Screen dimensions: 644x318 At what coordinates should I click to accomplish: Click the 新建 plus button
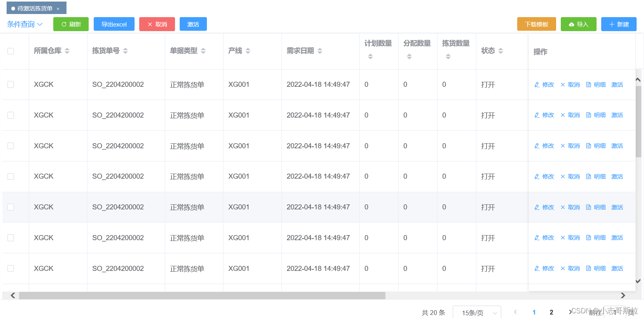coord(619,24)
